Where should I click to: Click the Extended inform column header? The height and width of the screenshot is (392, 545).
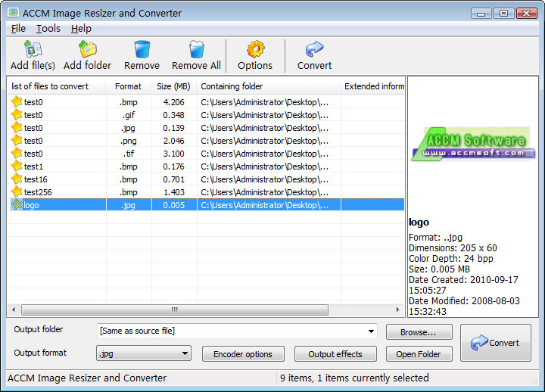372,86
